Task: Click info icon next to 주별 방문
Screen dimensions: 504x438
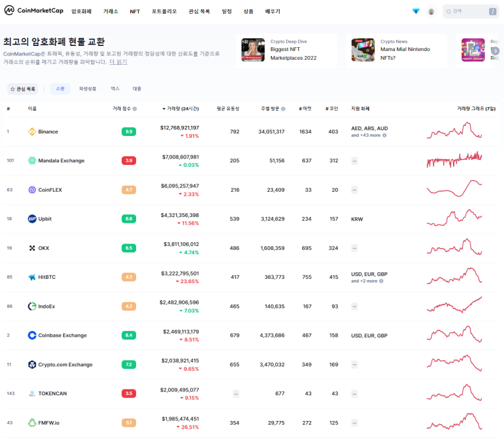Action: pyautogui.click(x=283, y=109)
